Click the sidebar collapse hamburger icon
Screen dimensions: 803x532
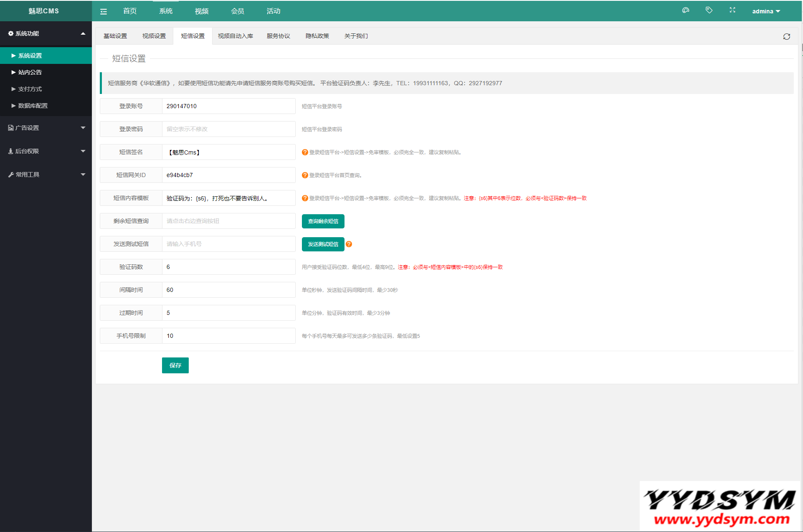104,11
